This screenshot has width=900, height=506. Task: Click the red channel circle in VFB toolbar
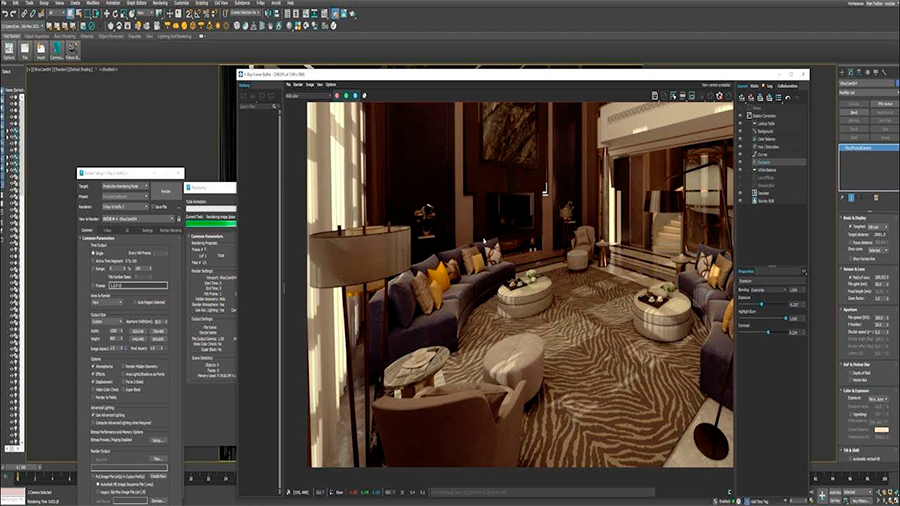point(336,95)
